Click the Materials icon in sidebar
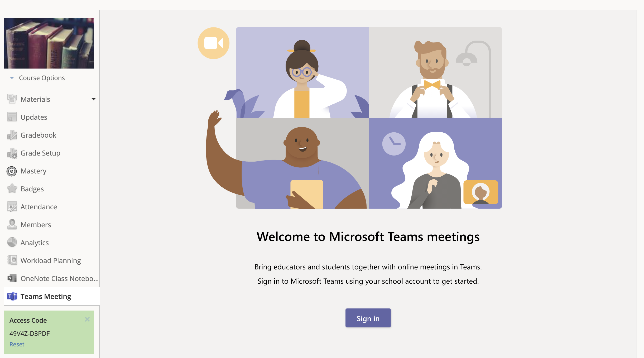Screen dimensions: 644x358 coord(12,99)
